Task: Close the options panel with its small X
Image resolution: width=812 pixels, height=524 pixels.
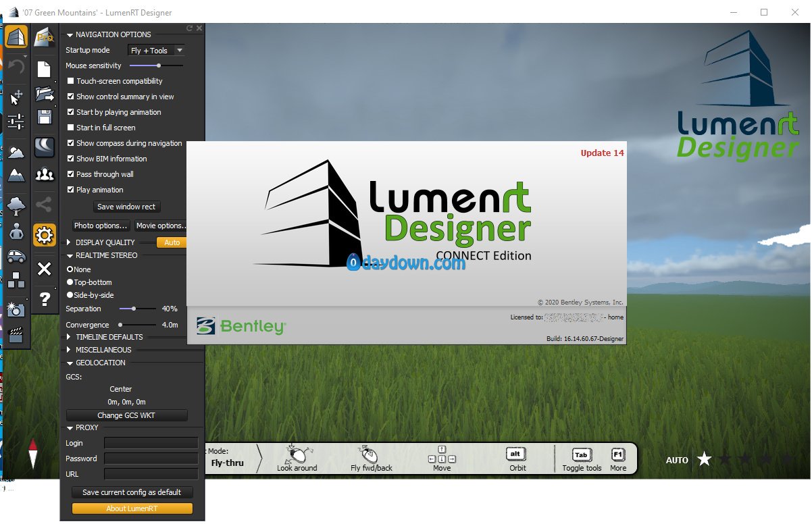Action: 199,28
